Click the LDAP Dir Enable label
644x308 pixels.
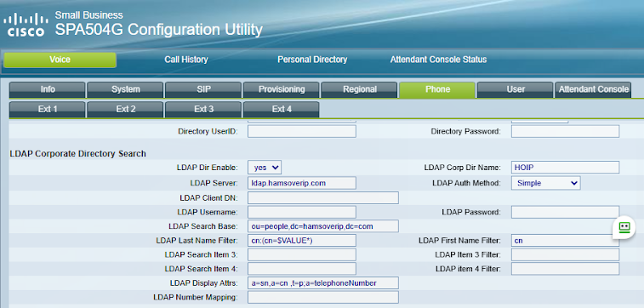tap(208, 168)
